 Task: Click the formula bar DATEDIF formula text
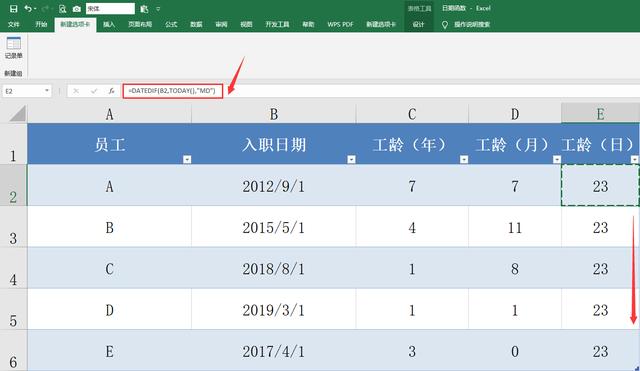click(172, 91)
